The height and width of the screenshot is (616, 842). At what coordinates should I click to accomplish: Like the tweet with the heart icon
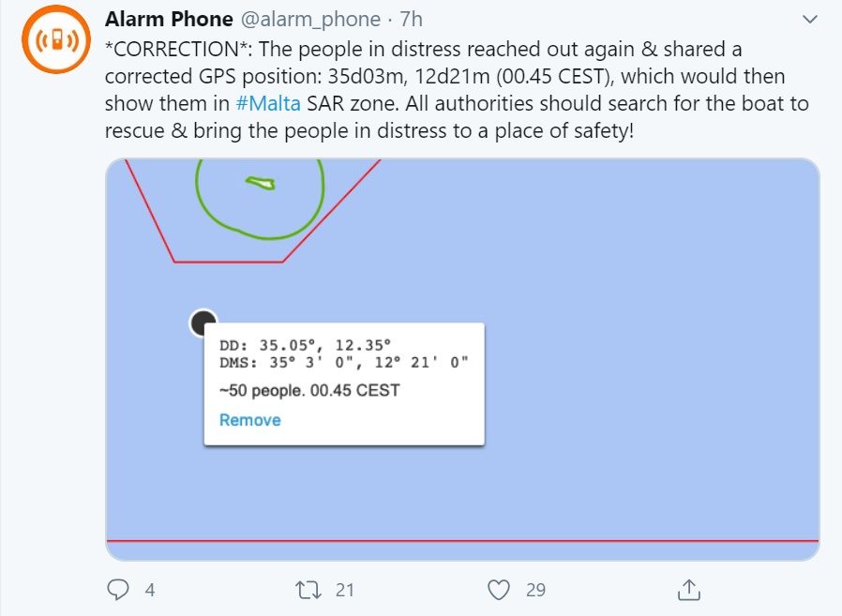coord(500,590)
